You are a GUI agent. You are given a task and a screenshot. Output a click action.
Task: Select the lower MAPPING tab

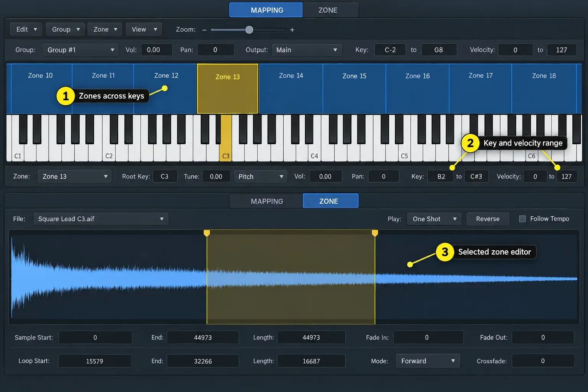click(266, 201)
